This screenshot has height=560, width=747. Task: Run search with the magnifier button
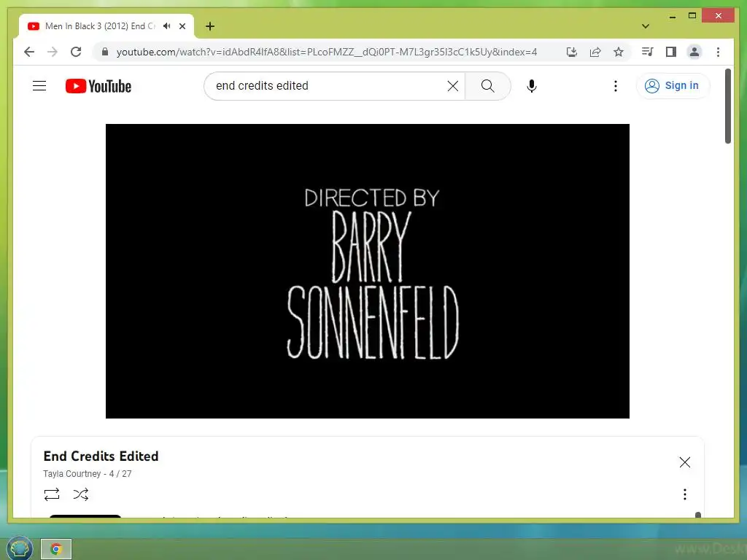point(487,86)
